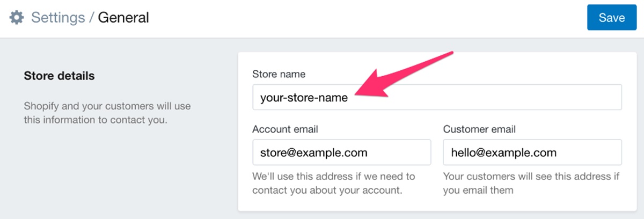644x219 pixels.
Task: Click the empty right end of the Store name field
Action: pyautogui.click(x=590, y=97)
